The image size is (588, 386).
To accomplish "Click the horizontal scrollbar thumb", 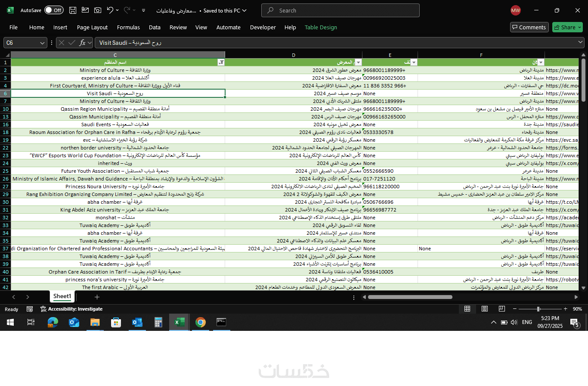I will tap(410, 297).
